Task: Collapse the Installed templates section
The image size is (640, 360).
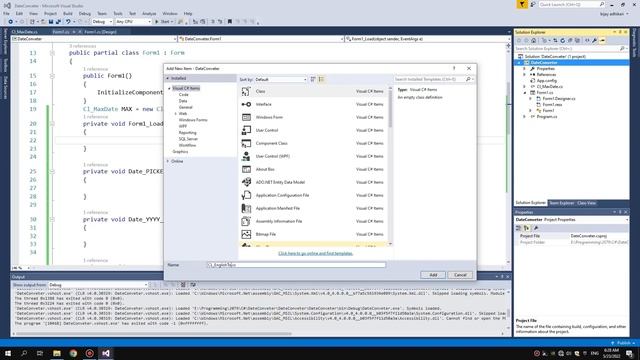Action: click(x=167, y=78)
